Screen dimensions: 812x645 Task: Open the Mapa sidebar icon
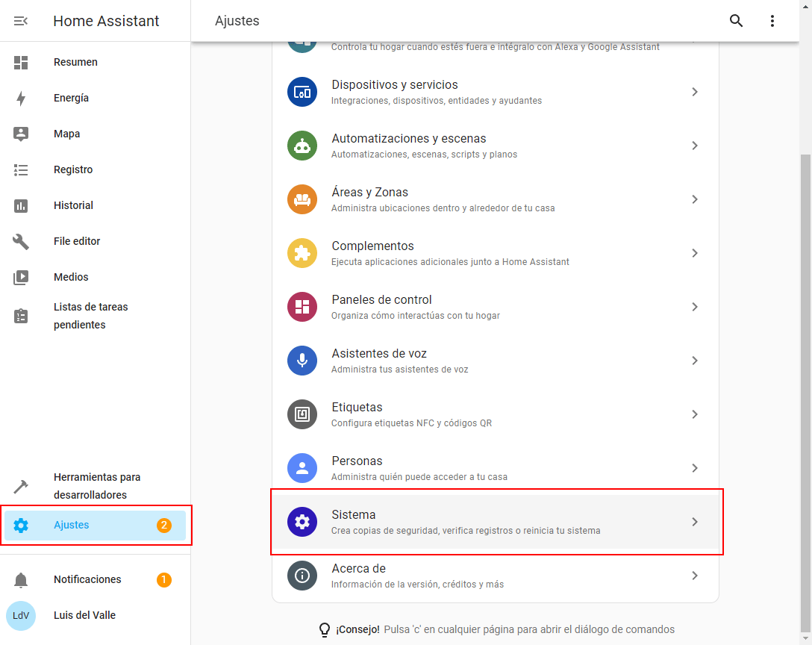pos(21,134)
